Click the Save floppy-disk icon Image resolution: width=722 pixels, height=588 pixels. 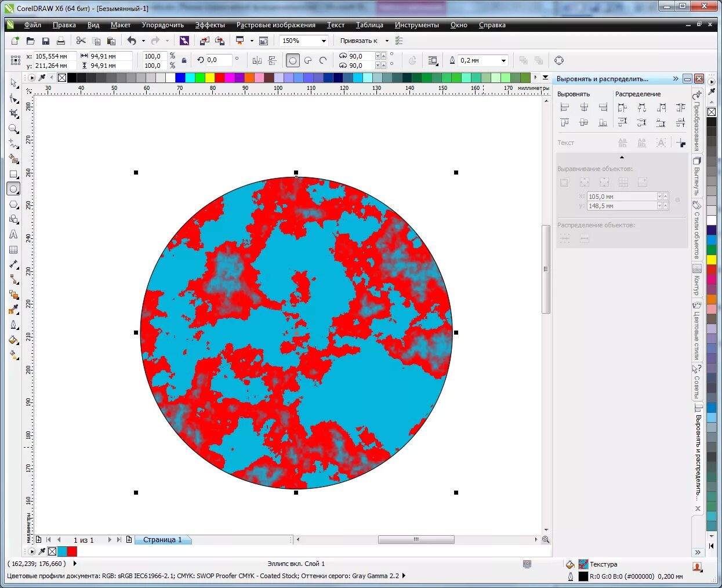45,41
